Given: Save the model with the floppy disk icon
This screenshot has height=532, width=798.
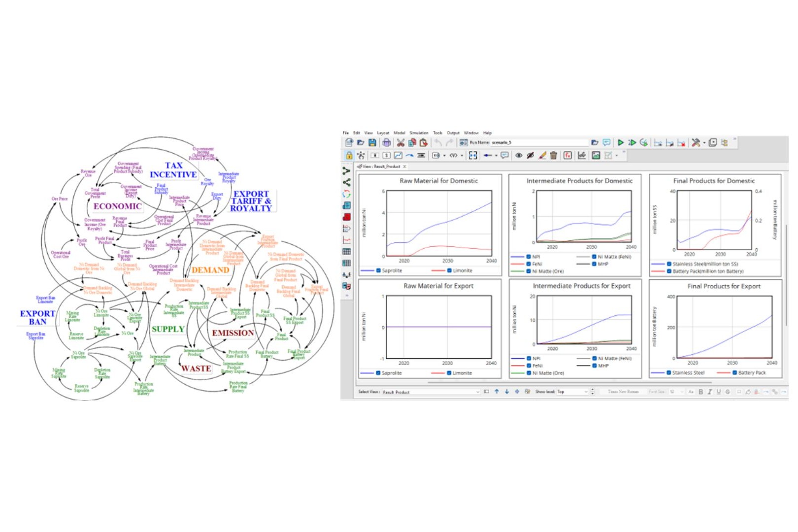Looking at the screenshot, I should point(372,143).
